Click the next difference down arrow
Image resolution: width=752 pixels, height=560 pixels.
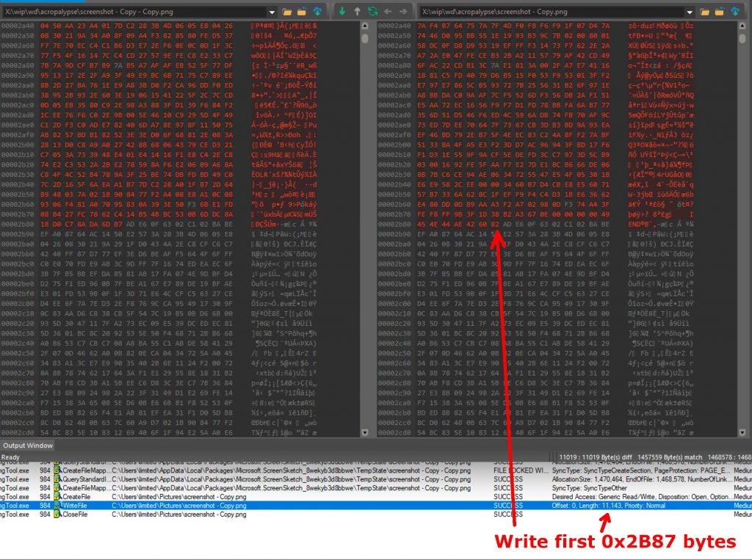coord(342,12)
